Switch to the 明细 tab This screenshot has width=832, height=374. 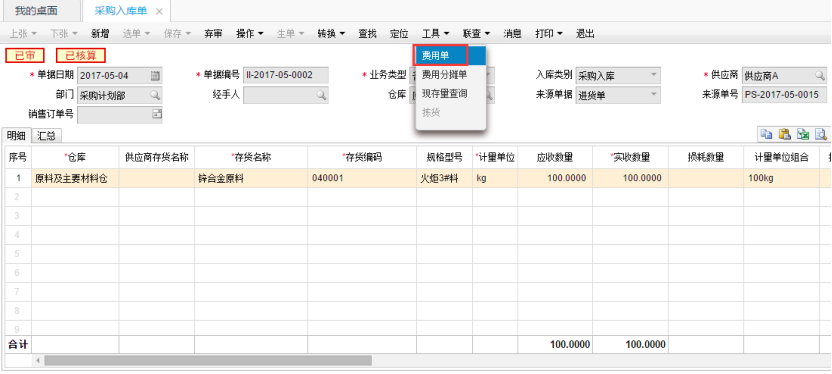(x=16, y=135)
